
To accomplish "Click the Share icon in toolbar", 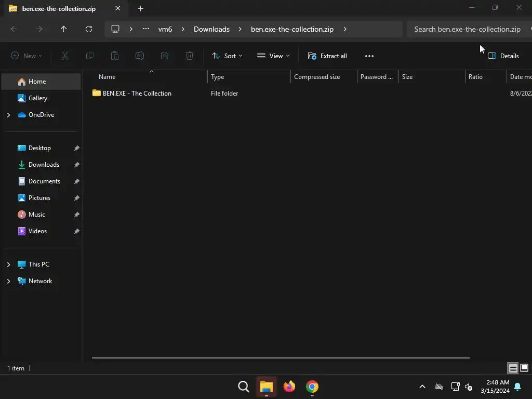I will pos(165,56).
